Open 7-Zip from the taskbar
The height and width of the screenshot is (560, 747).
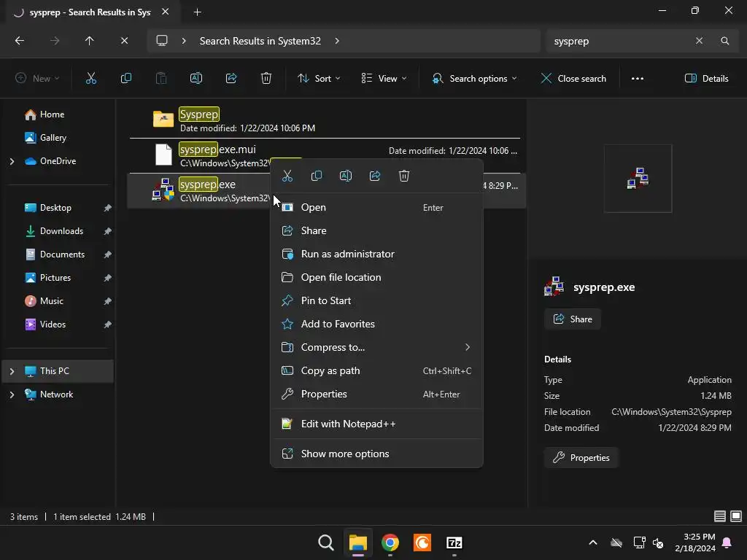454,542
